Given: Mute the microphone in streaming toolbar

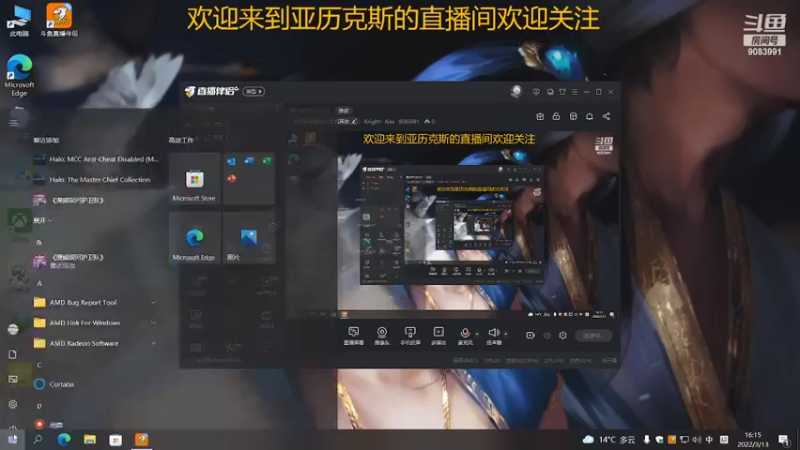Looking at the screenshot, I should [465, 335].
